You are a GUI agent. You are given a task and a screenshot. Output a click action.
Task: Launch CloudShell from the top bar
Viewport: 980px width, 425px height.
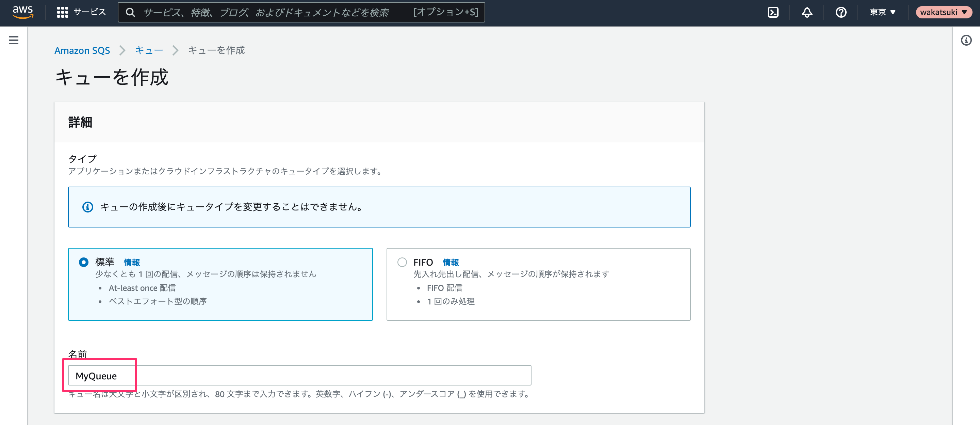pos(773,12)
